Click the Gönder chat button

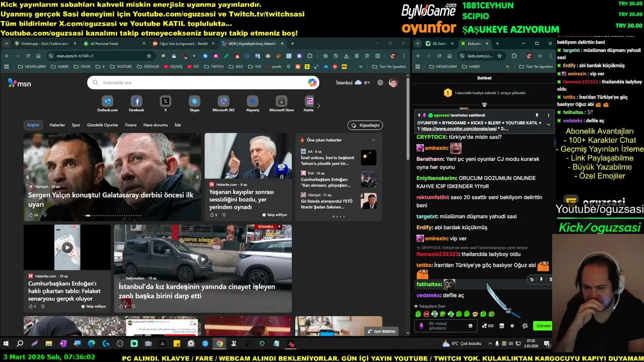coord(543,326)
